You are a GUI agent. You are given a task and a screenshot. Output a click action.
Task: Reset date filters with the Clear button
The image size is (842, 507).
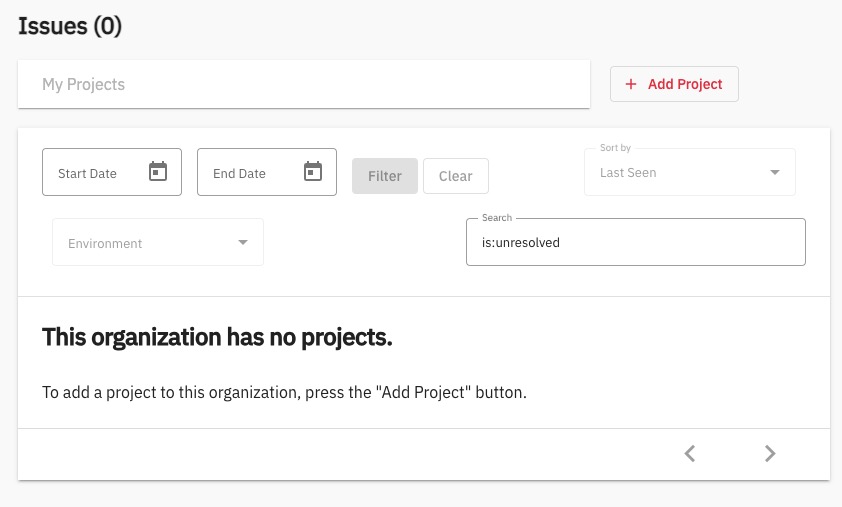pos(455,176)
